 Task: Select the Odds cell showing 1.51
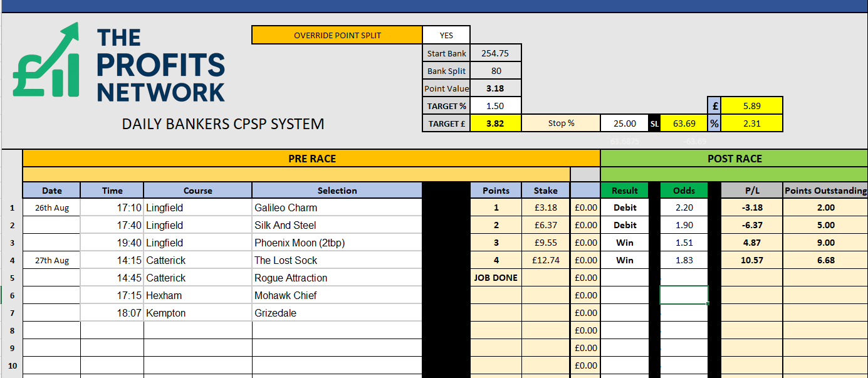point(683,243)
